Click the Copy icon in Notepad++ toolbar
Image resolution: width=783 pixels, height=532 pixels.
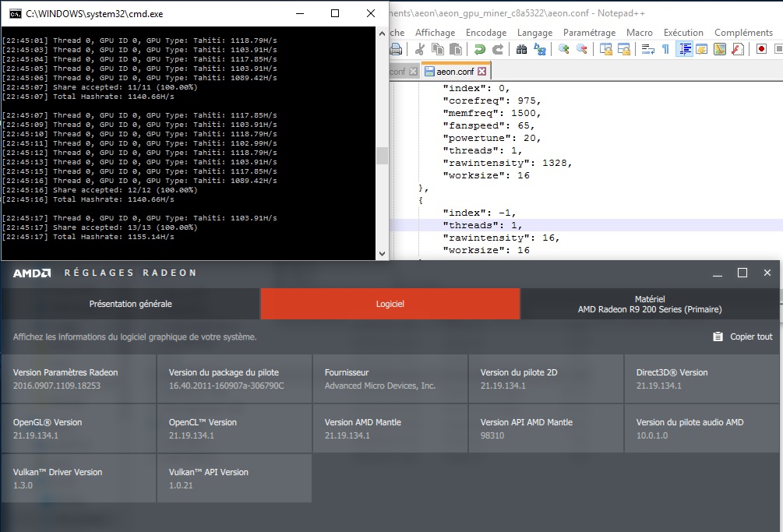(x=438, y=49)
